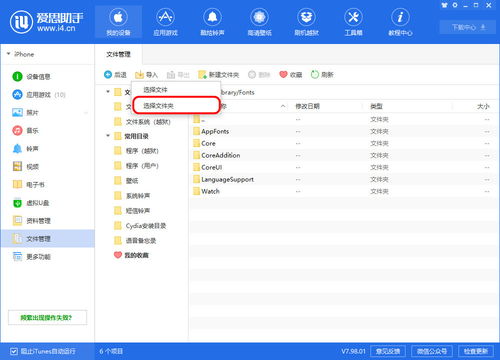Viewport: 500px width, 360px height.
Task: Open the 高清壁纸 wallpapers icon
Action: 259,22
